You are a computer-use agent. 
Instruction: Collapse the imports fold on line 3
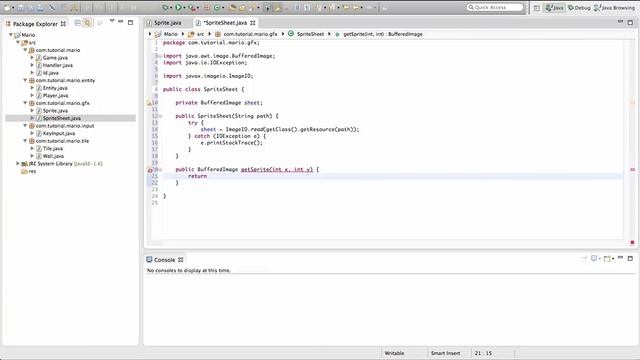(160, 56)
